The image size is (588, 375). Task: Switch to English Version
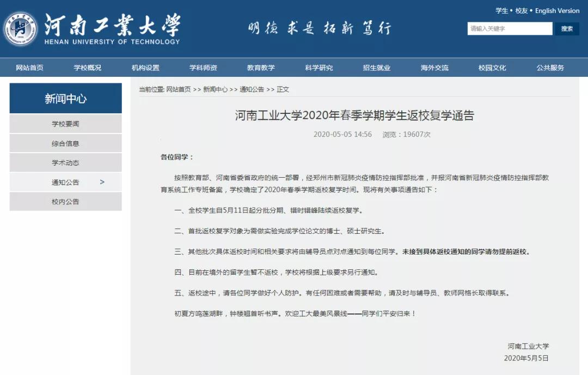click(558, 11)
